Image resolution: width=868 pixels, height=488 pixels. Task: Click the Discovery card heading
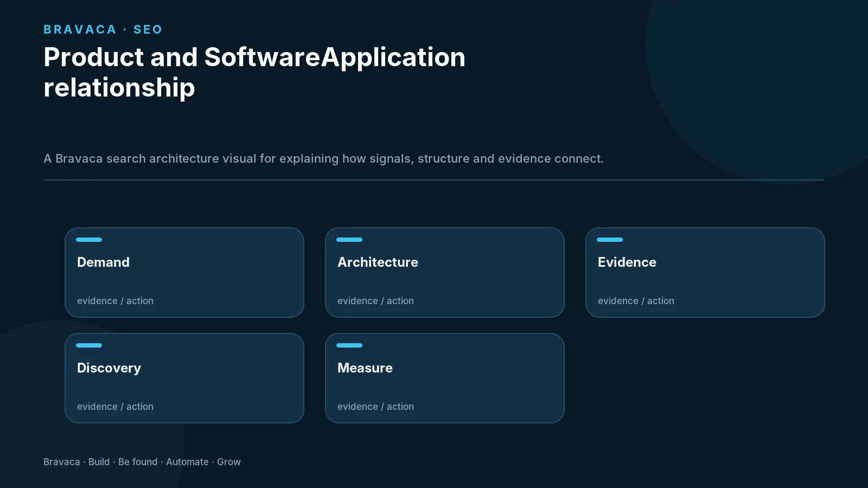click(x=109, y=368)
